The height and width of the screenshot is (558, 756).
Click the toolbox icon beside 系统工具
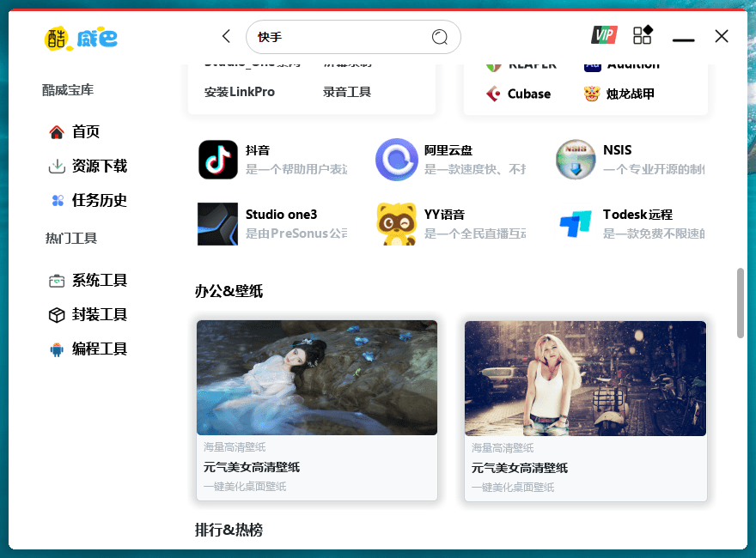[57, 281]
